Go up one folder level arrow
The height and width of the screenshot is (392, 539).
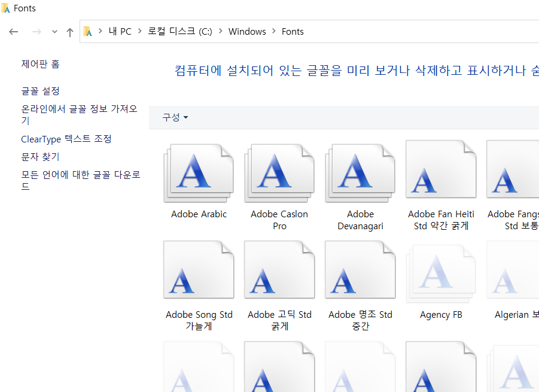pyautogui.click(x=70, y=32)
